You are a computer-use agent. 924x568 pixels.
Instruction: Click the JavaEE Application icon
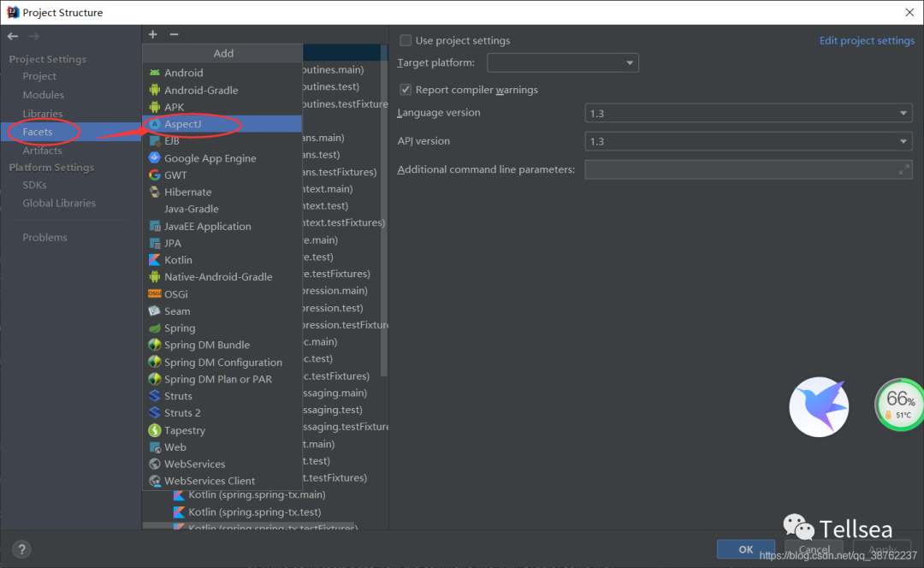pyautogui.click(x=154, y=226)
